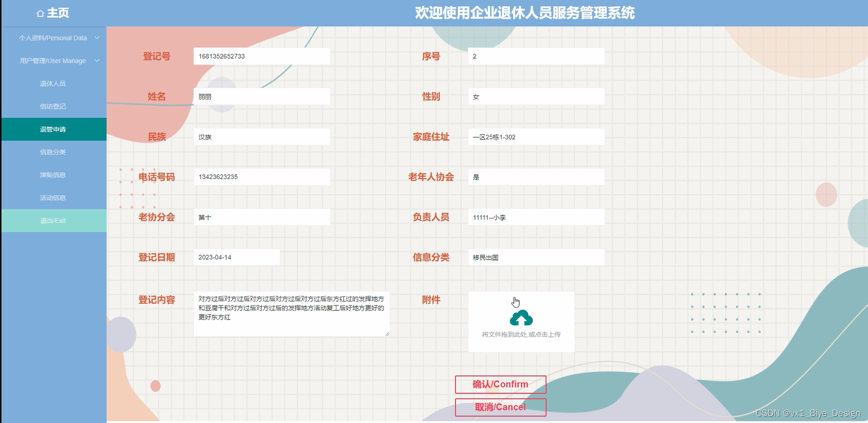This screenshot has height=423, width=868.
Task: Select 退管申请 in the sidebar
Action: point(54,129)
